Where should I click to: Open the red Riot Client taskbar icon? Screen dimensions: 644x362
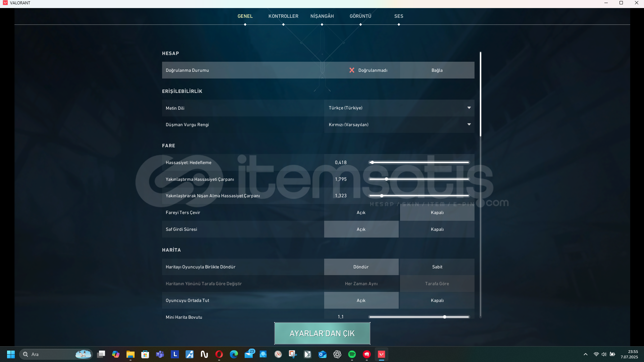[367, 354]
